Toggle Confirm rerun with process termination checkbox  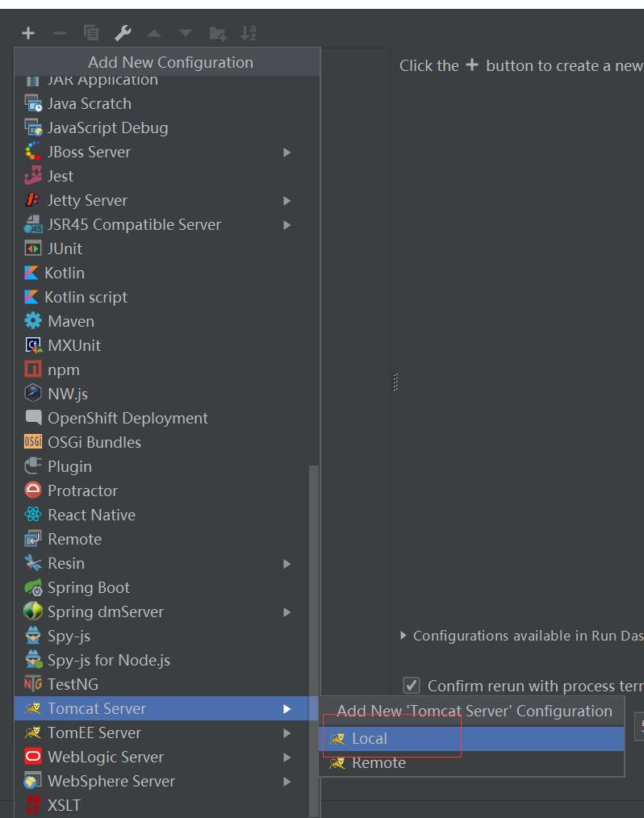click(x=412, y=685)
